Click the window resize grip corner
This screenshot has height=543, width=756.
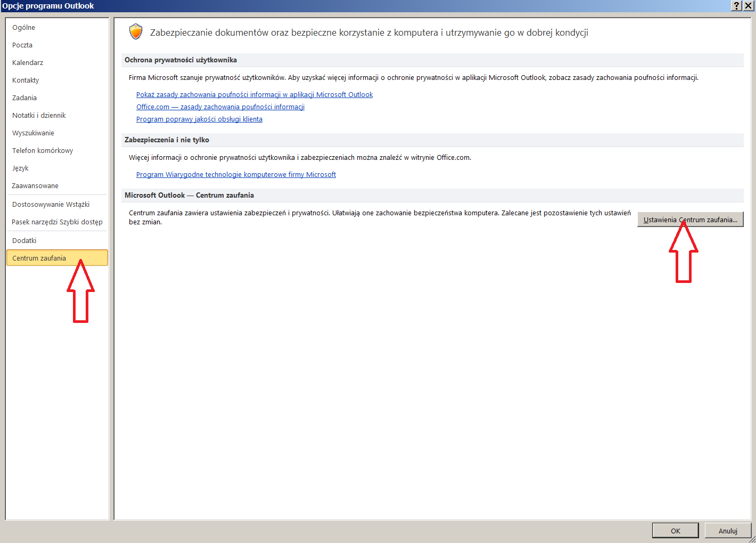[x=752, y=539]
